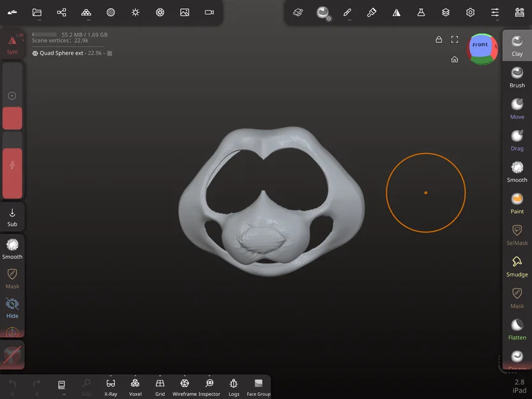The image size is (532, 399).
Task: Open the Files folder menu
Action: click(x=37, y=13)
